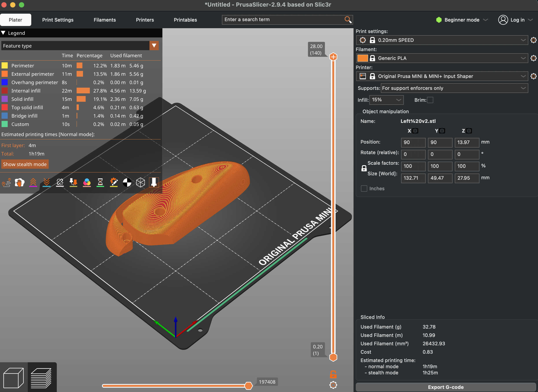Open the Feature type view dropdown
This screenshot has height=392, width=538.
154,46
